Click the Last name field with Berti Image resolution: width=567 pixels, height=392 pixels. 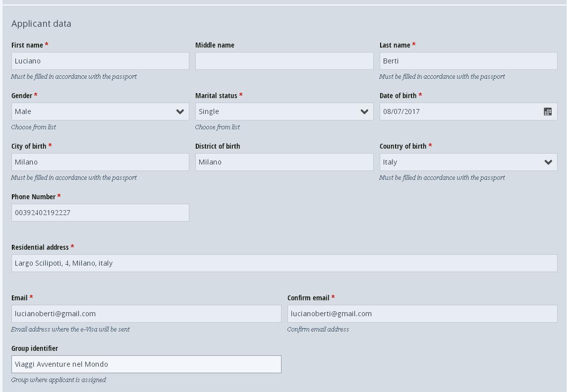468,61
